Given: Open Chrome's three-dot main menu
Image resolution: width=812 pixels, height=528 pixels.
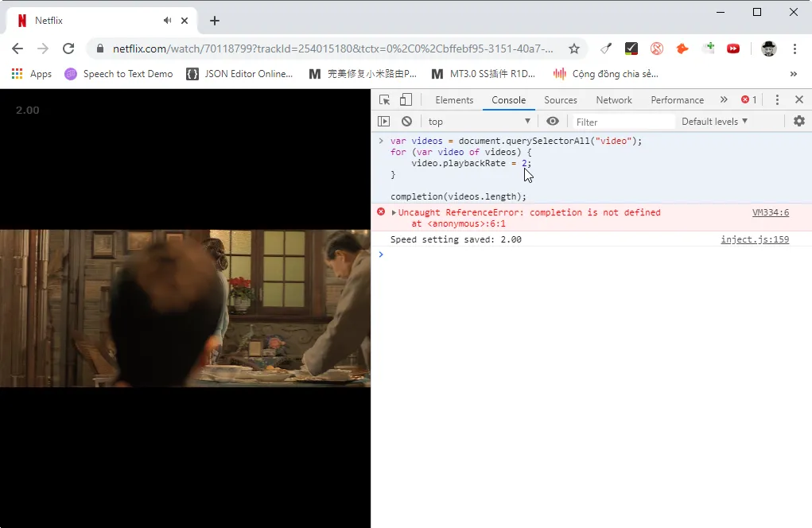Looking at the screenshot, I should (x=795, y=49).
